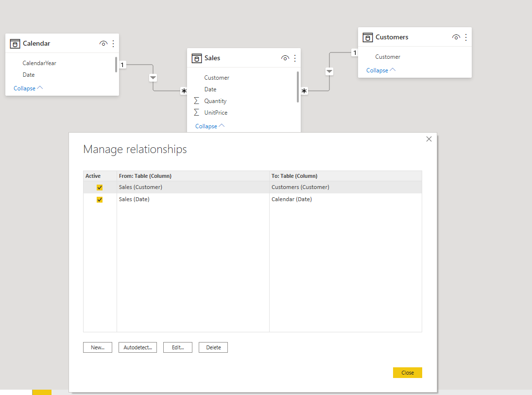Uncheck Active for Sales (Date) relationship

(100, 200)
